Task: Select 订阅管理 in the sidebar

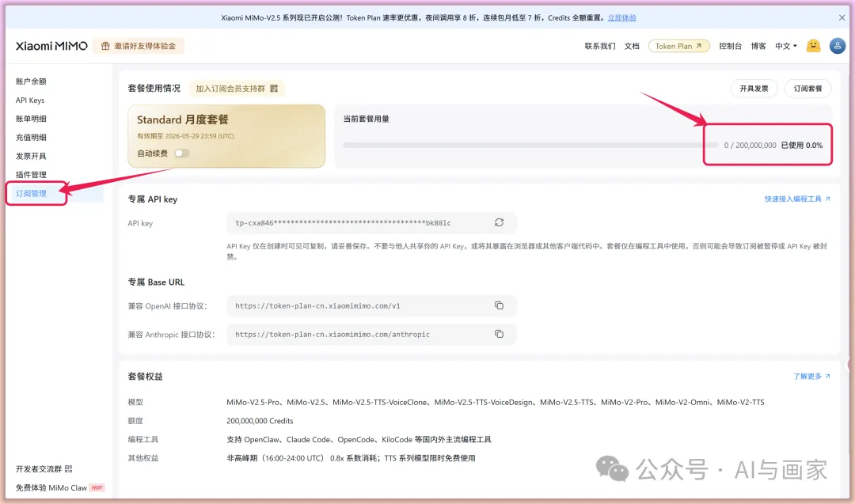Action: pos(31,193)
